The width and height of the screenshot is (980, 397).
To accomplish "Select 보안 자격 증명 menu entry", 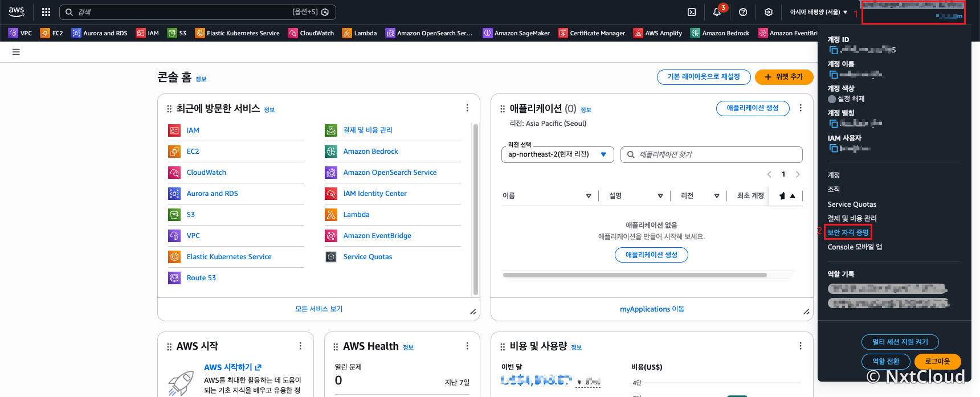I will tap(848, 232).
